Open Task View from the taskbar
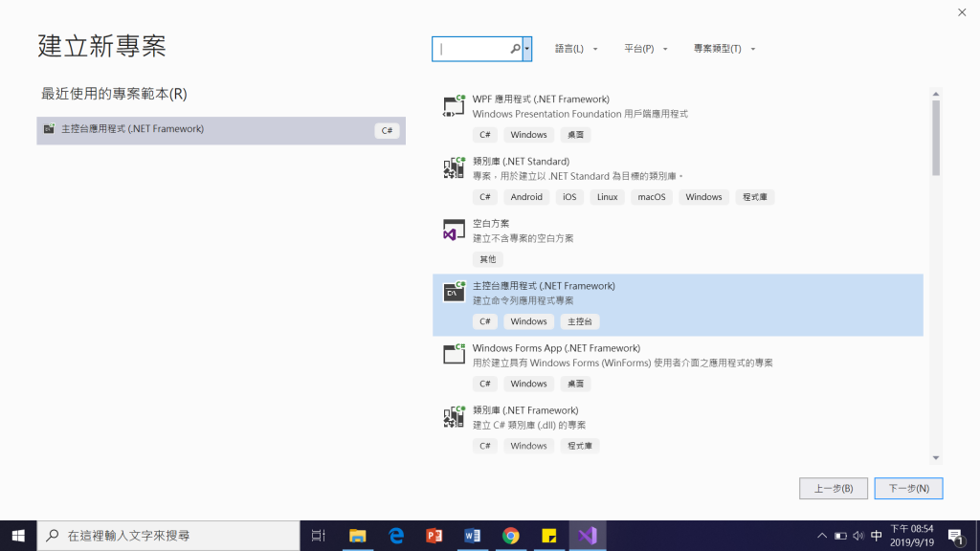 (318, 536)
